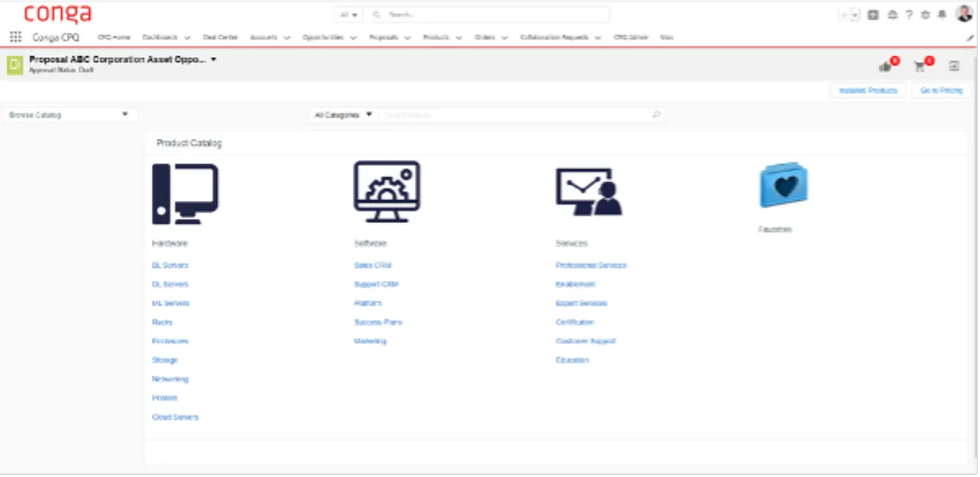
Task: Open the user avatar profile menu
Action: click(964, 14)
